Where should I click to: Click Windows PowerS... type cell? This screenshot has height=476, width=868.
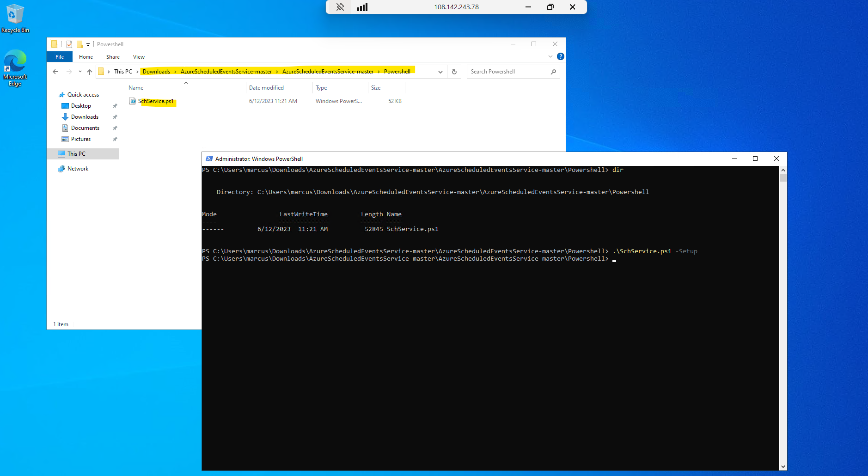click(x=339, y=101)
